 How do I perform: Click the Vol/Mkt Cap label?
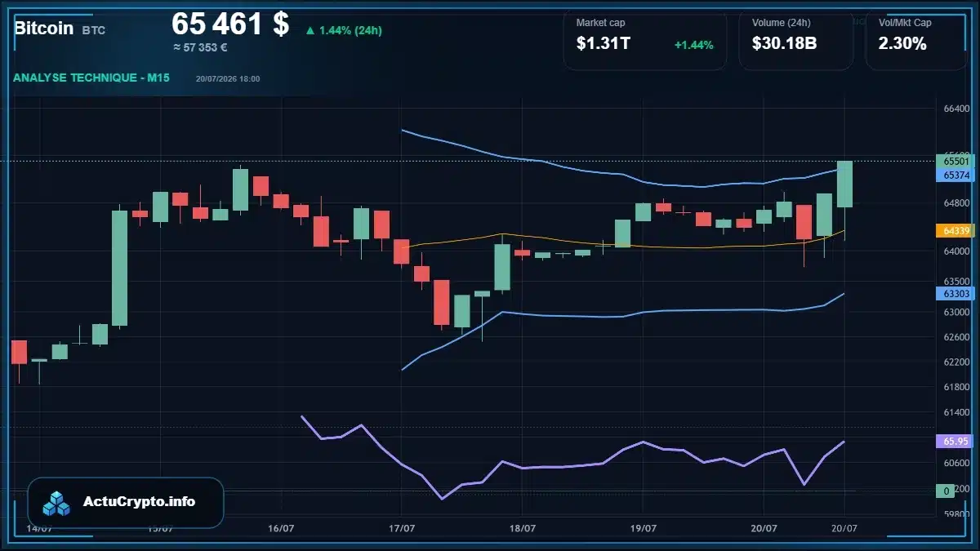(x=905, y=23)
